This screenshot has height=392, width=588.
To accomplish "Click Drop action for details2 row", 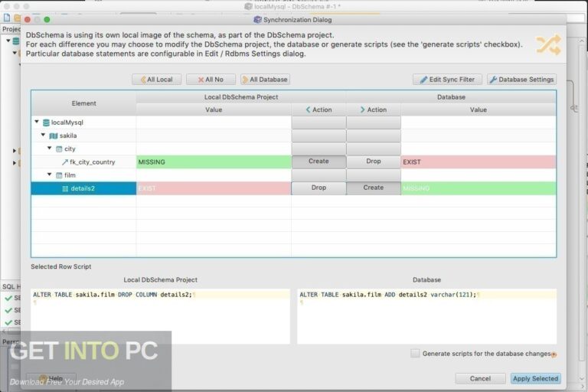I will click(318, 188).
